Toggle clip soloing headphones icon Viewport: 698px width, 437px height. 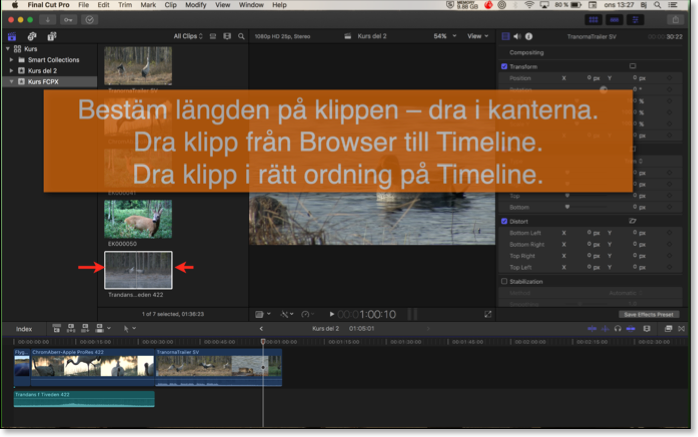point(617,329)
